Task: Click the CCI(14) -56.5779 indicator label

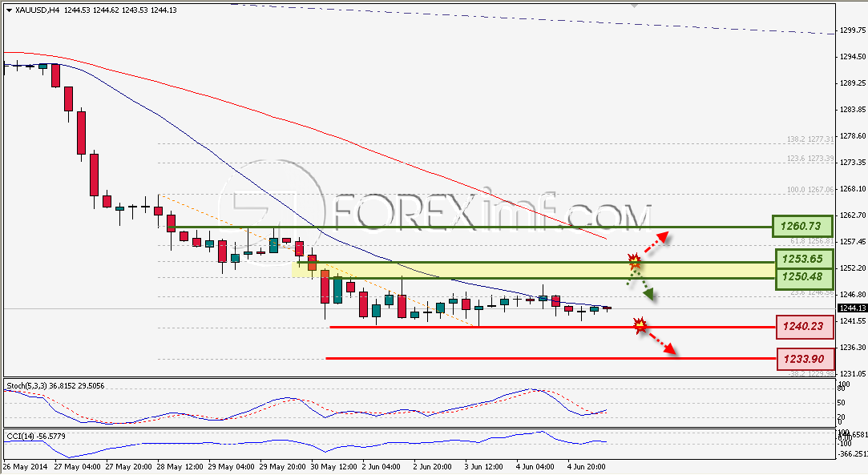Action: click(36, 437)
